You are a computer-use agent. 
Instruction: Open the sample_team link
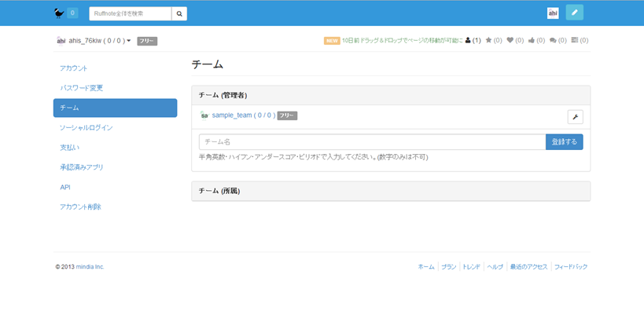232,115
